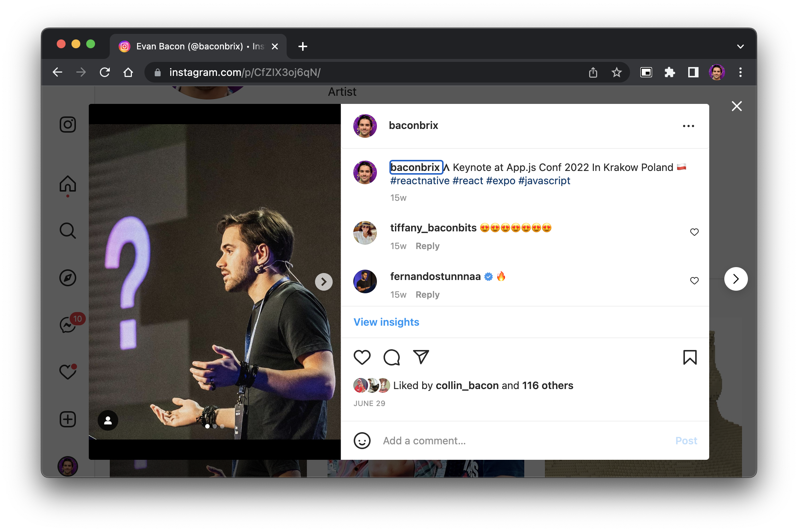This screenshot has height=532, width=798.
Task: Open the Search icon in sidebar
Action: [68, 231]
